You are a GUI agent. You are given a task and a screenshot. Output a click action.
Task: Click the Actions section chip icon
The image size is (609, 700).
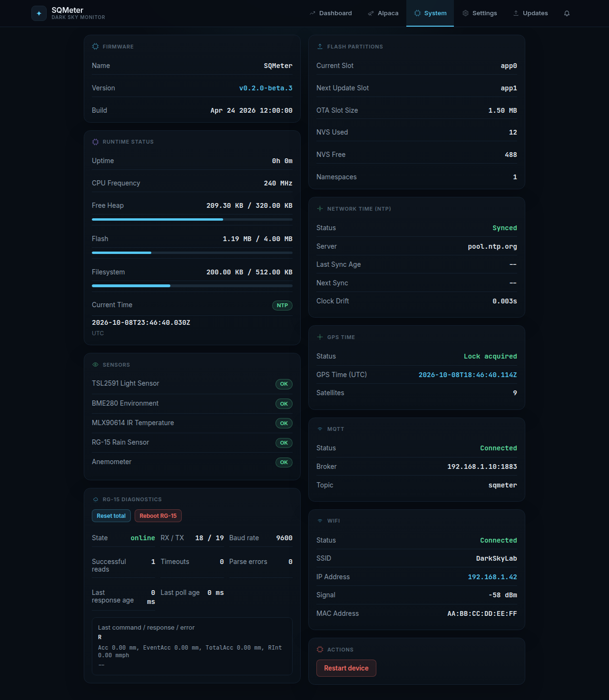coord(320,650)
